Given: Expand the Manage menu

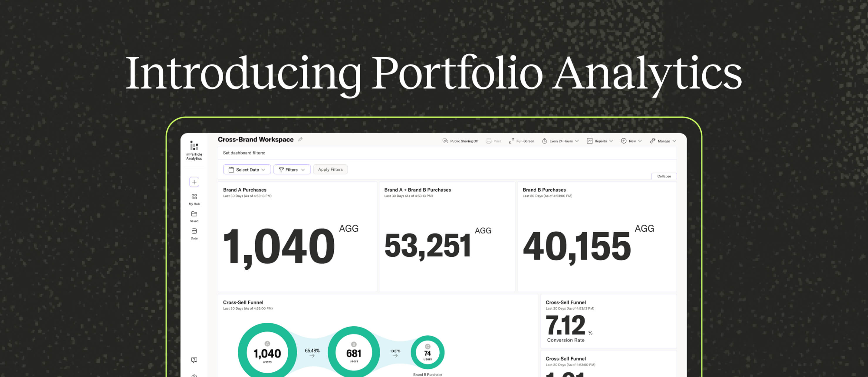Looking at the screenshot, I should 663,141.
